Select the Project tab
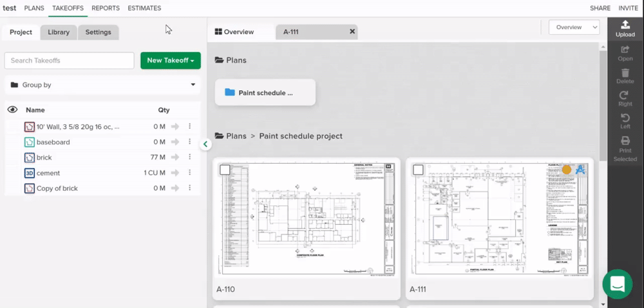The width and height of the screenshot is (644, 308). (21, 32)
